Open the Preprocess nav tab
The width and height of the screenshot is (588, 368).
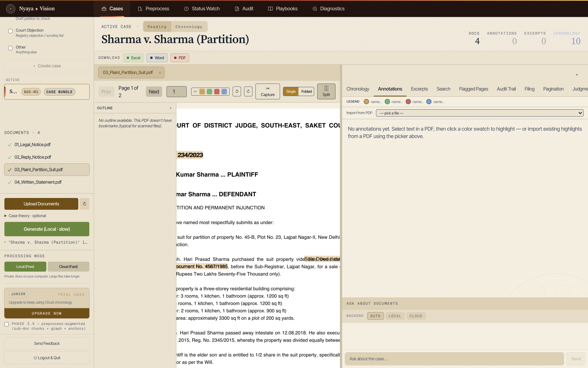pos(153,9)
